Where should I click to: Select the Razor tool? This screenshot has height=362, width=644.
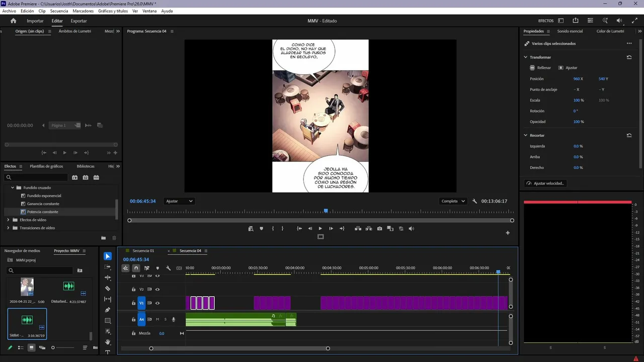[108, 289]
